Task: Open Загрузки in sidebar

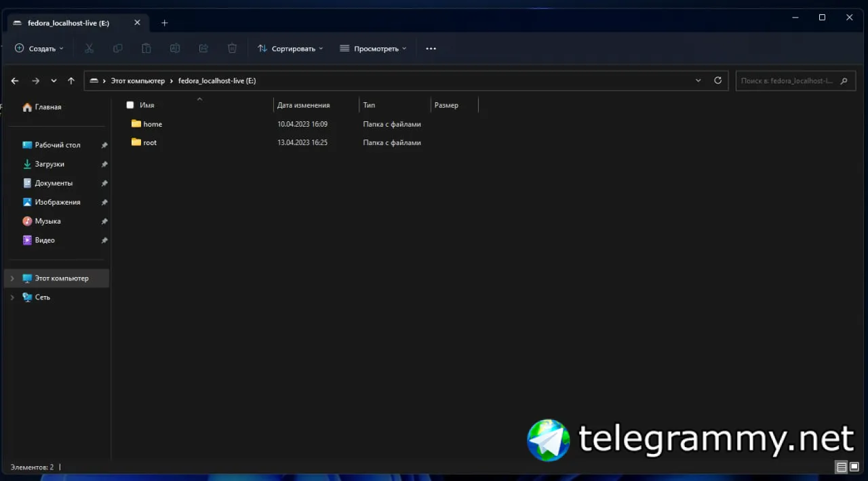Action: point(43,164)
